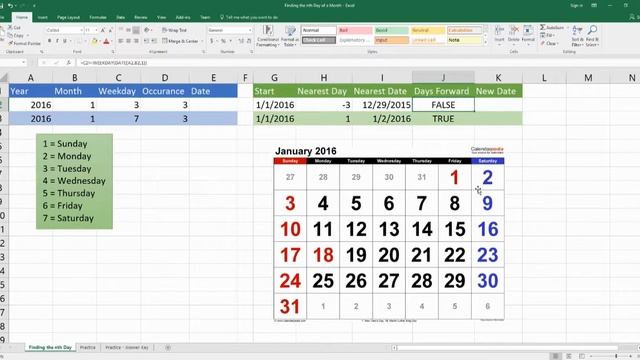Switch to the Practice - Answer Key sheet
640x360 pixels.
tap(127, 347)
